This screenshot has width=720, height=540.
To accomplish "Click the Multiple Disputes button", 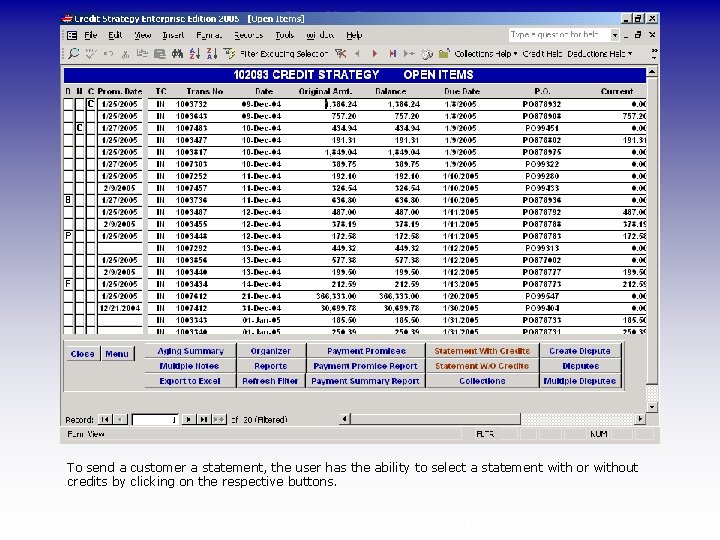I will coord(580,381).
